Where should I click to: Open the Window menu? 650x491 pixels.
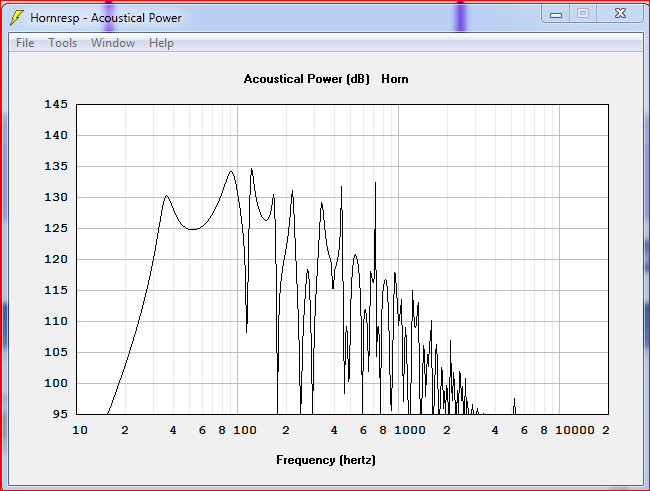pos(113,43)
